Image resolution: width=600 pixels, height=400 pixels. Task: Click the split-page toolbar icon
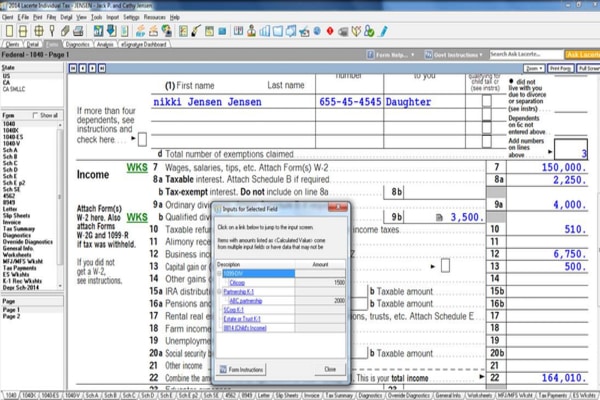(x=23, y=31)
